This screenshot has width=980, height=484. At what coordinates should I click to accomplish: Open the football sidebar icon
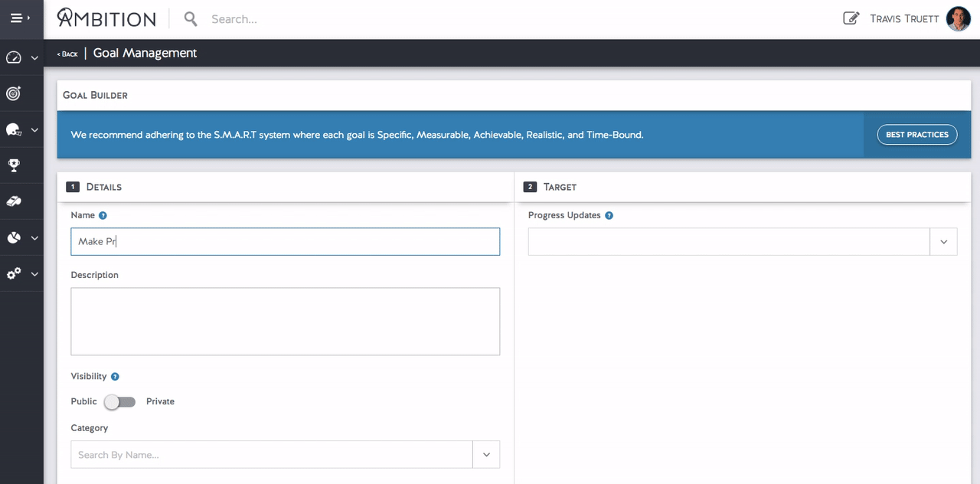point(13,201)
